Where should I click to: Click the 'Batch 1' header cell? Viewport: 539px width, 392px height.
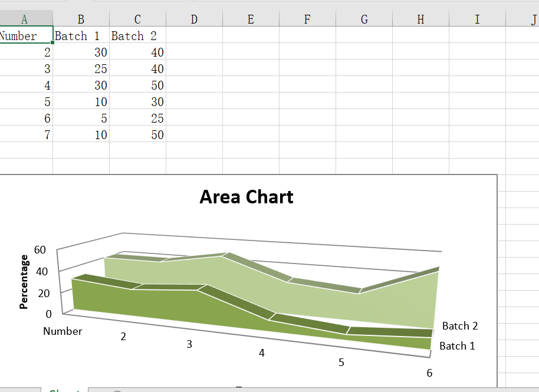81,35
